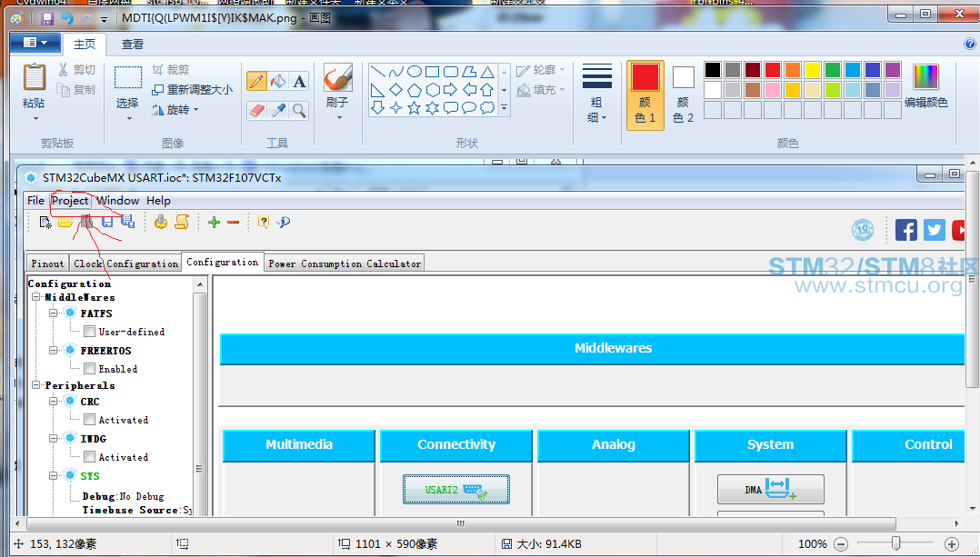The height and width of the screenshot is (557, 980).
Task: Open the File menu in STM32CubeMX
Action: pos(35,201)
